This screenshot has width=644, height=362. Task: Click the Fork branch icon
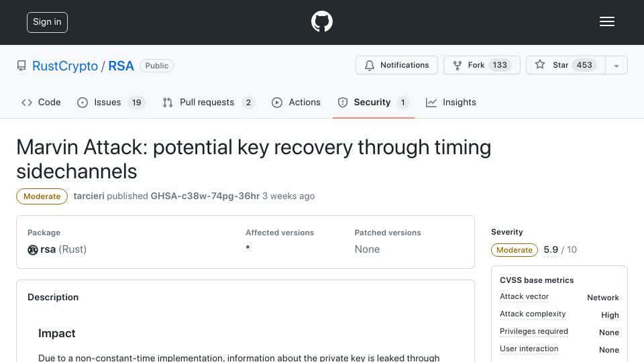pos(457,65)
